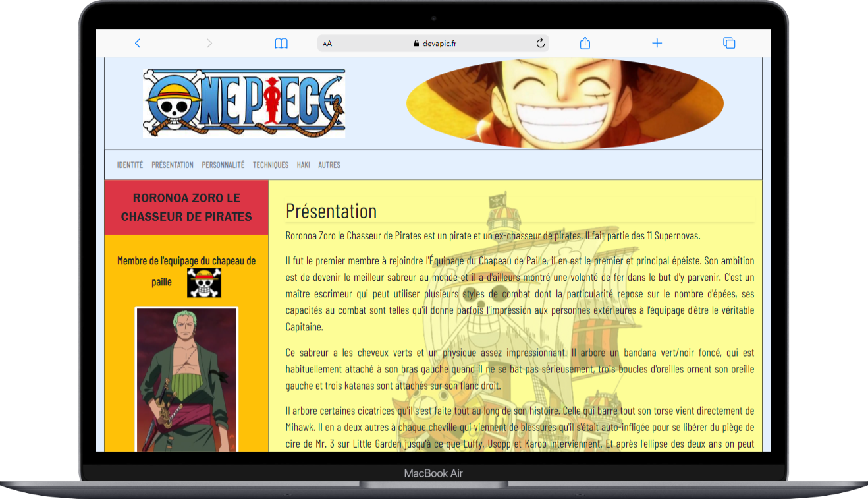Click the Safari back arrow
The image size is (868, 499).
click(138, 44)
